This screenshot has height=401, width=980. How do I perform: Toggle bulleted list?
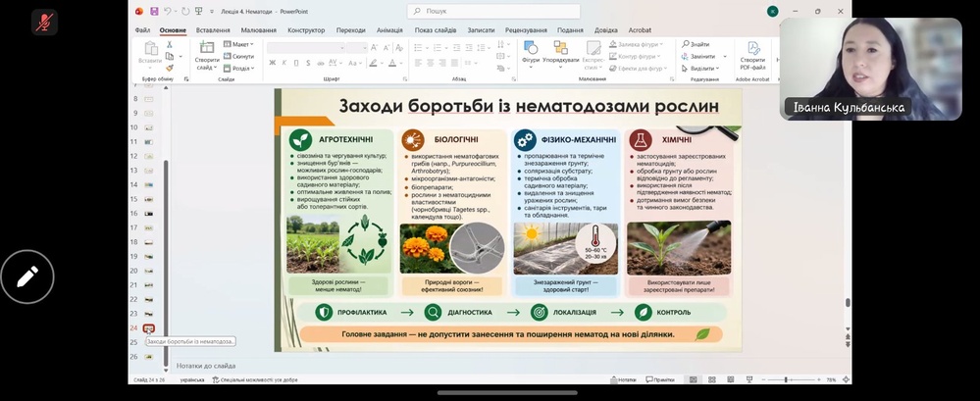(420, 47)
